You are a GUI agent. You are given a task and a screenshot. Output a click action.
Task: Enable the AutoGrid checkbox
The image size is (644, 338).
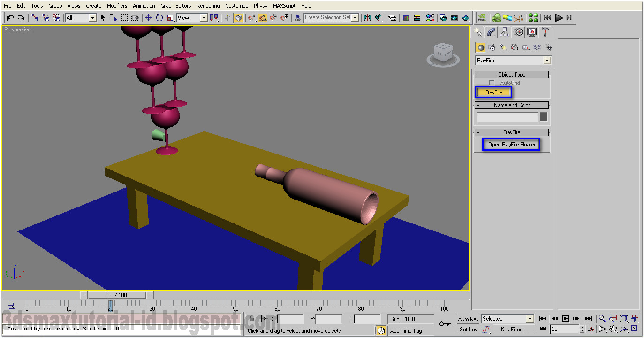click(492, 83)
